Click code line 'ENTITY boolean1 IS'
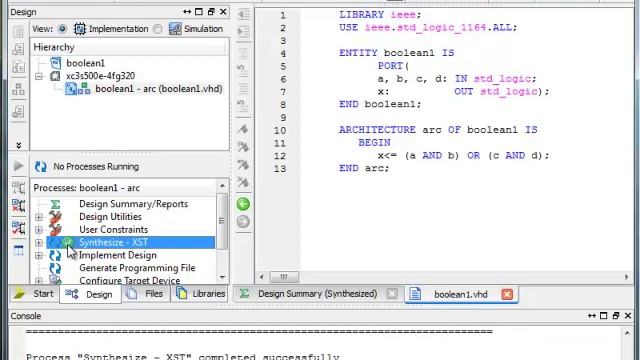 [396, 53]
